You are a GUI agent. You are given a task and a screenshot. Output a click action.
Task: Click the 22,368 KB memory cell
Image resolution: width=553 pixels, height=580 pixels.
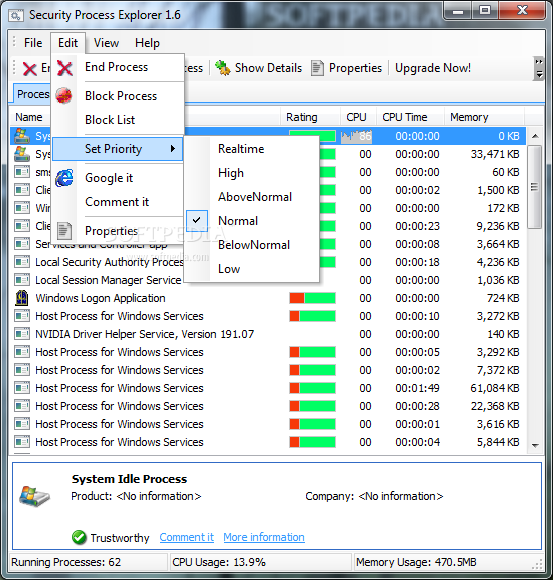click(x=495, y=406)
